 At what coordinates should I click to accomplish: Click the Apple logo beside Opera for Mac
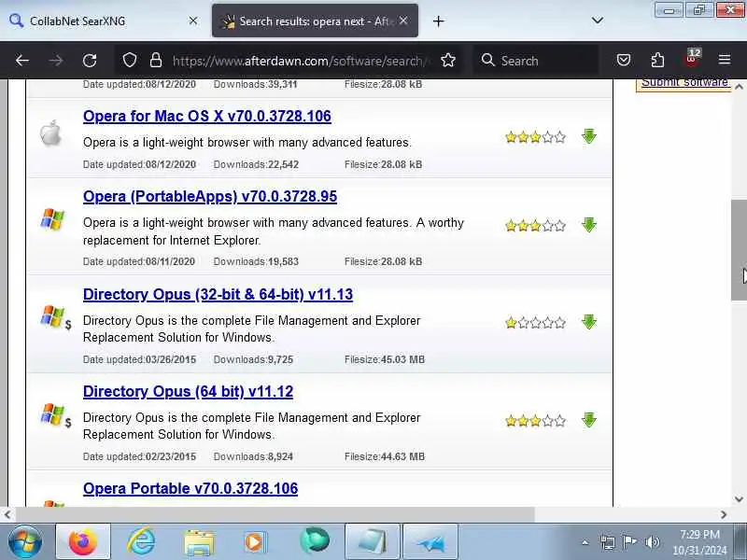click(50, 133)
